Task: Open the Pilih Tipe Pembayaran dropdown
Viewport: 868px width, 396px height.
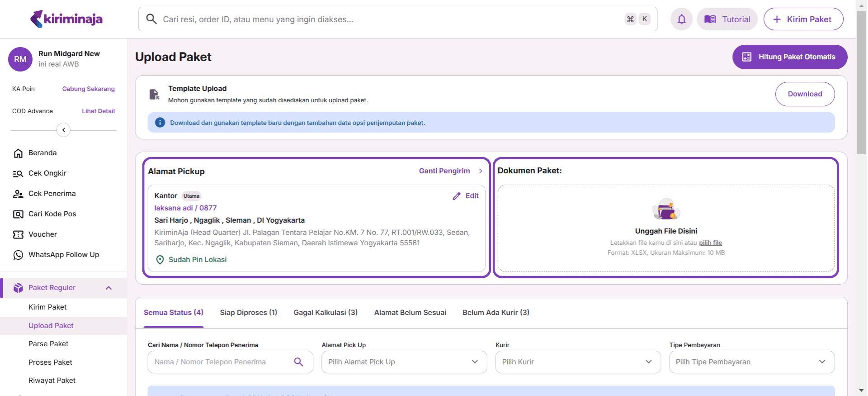Action: pyautogui.click(x=751, y=362)
